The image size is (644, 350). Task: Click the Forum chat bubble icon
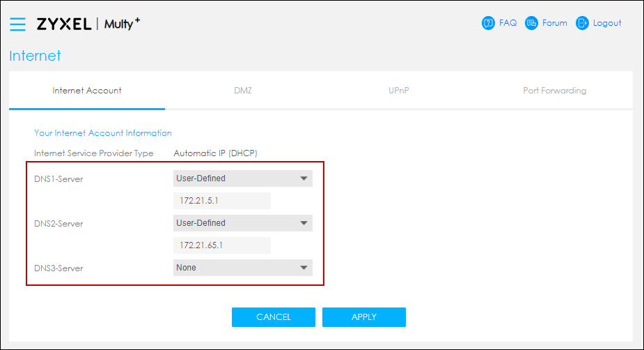coord(531,23)
